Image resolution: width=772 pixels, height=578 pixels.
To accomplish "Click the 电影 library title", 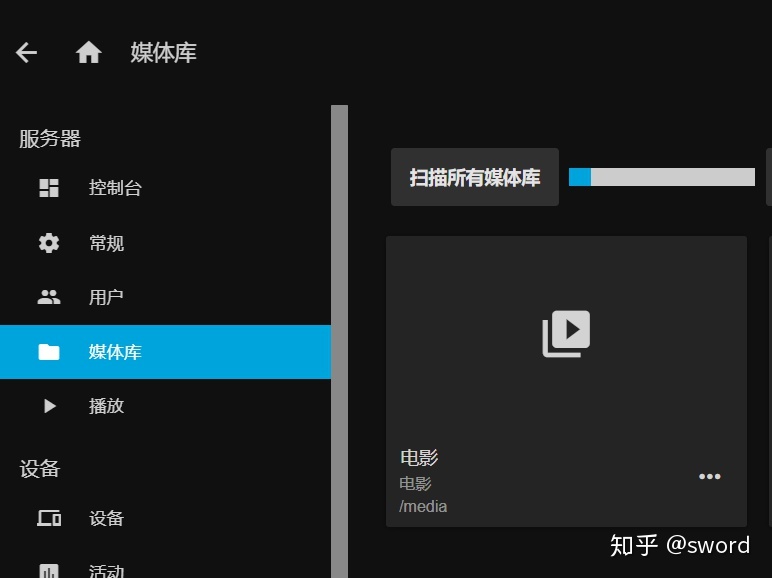I will point(419,457).
